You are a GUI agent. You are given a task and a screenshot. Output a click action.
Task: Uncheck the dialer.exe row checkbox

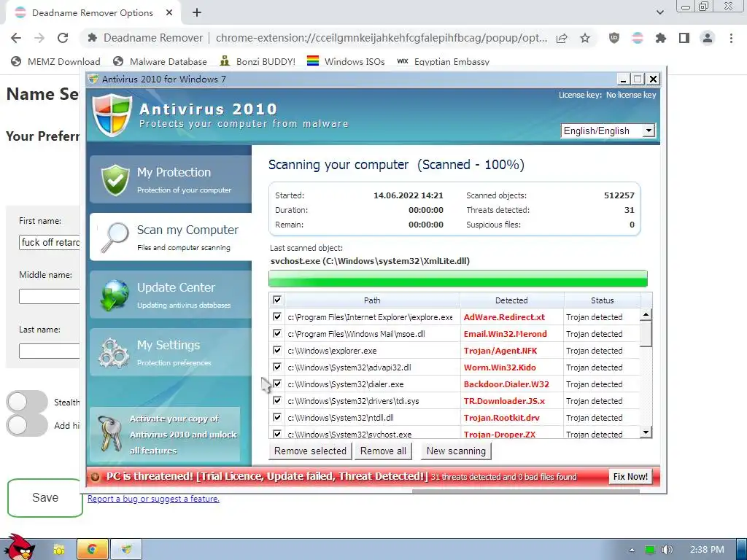(x=276, y=384)
